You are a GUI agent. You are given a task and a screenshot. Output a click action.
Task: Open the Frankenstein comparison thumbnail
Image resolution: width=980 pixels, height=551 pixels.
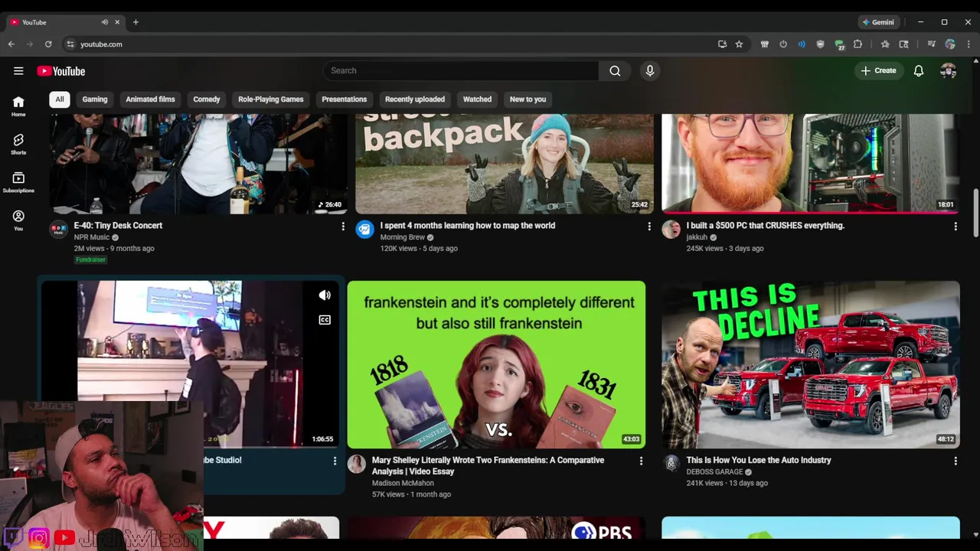click(x=496, y=364)
